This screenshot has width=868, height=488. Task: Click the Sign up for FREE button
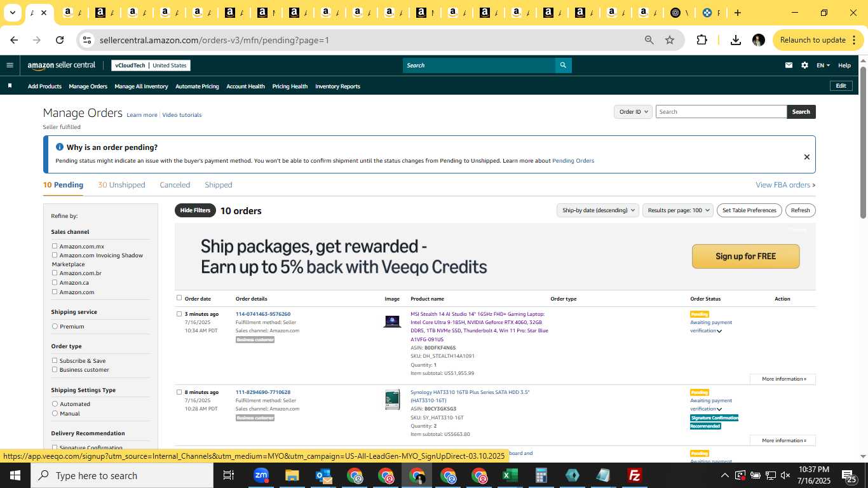(x=745, y=256)
